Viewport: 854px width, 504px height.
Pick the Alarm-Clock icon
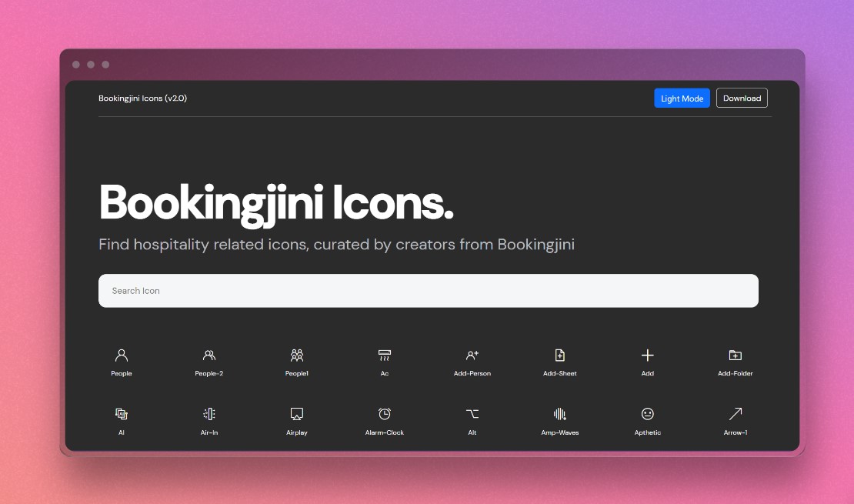(x=385, y=414)
